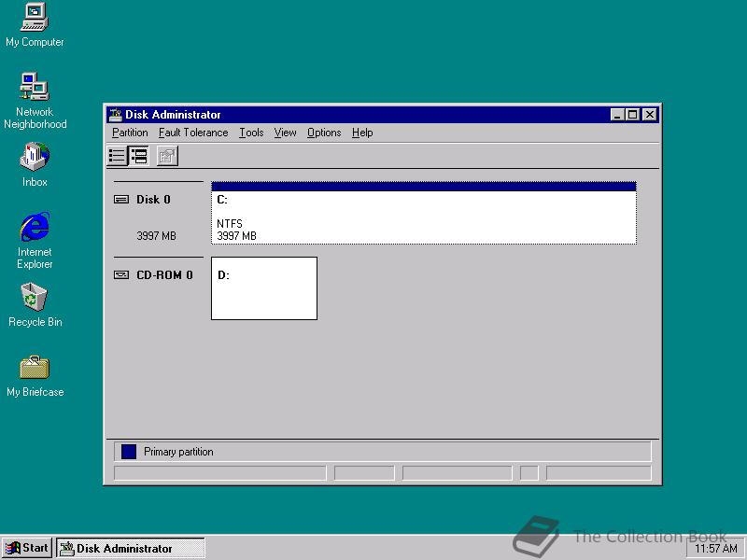Open the Partition menu
The image size is (747, 560).
click(130, 133)
